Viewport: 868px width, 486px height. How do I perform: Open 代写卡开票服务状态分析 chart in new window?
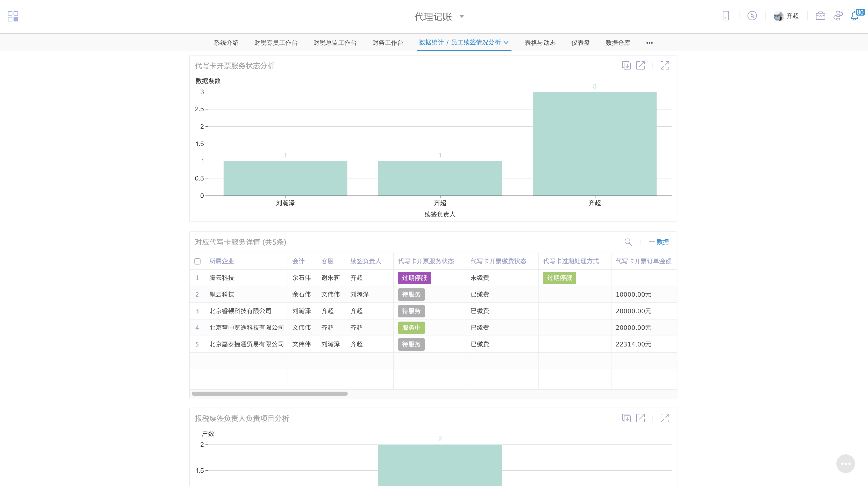pyautogui.click(x=640, y=65)
